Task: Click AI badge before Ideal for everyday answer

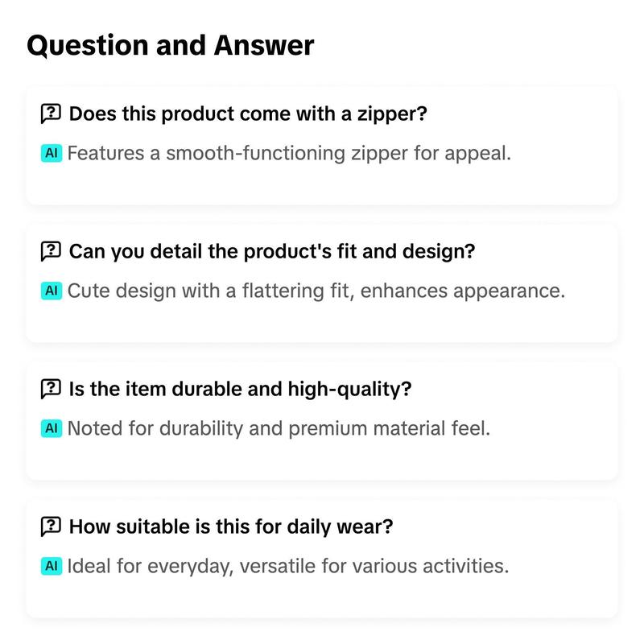Action: [x=52, y=566]
